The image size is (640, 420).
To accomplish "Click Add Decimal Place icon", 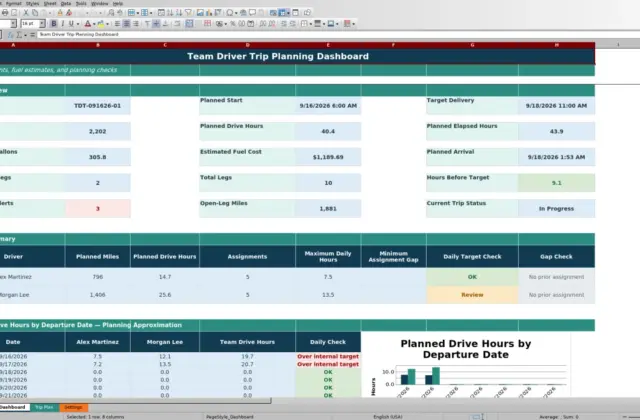I will tap(262, 24).
